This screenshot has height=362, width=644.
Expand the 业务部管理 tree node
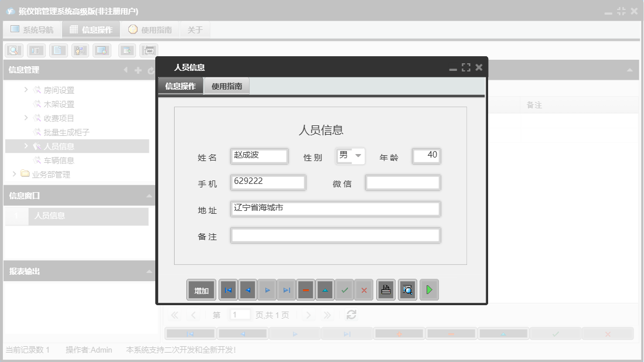pyautogui.click(x=14, y=174)
